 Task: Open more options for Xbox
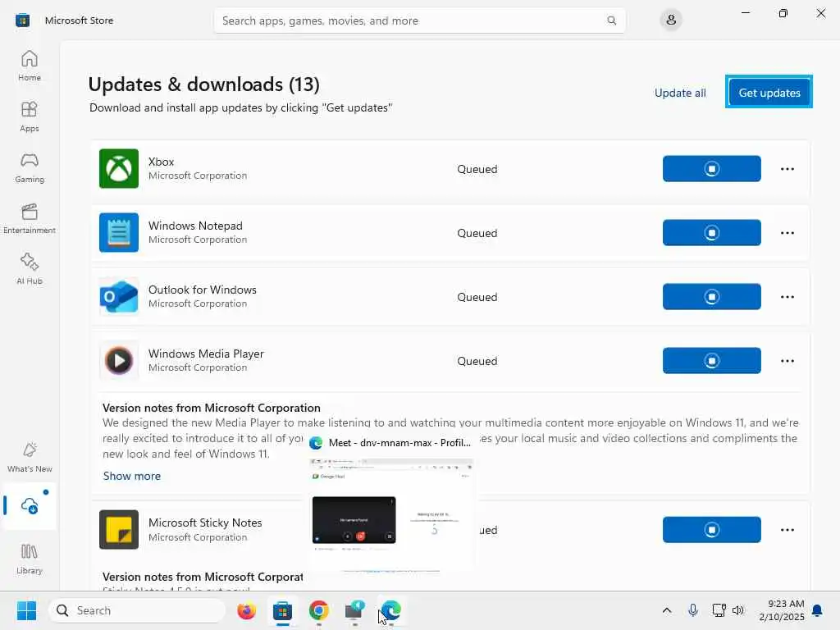(787, 169)
